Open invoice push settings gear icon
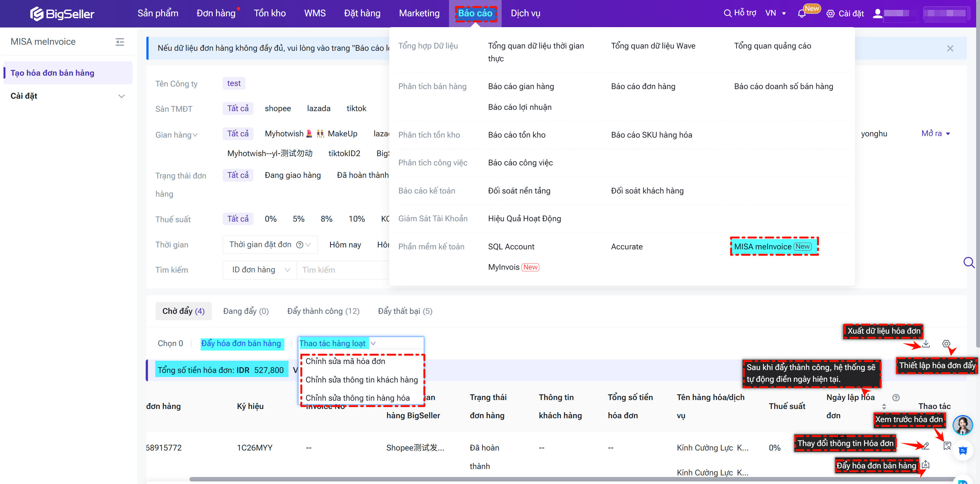The height and width of the screenshot is (484, 980). point(946,344)
